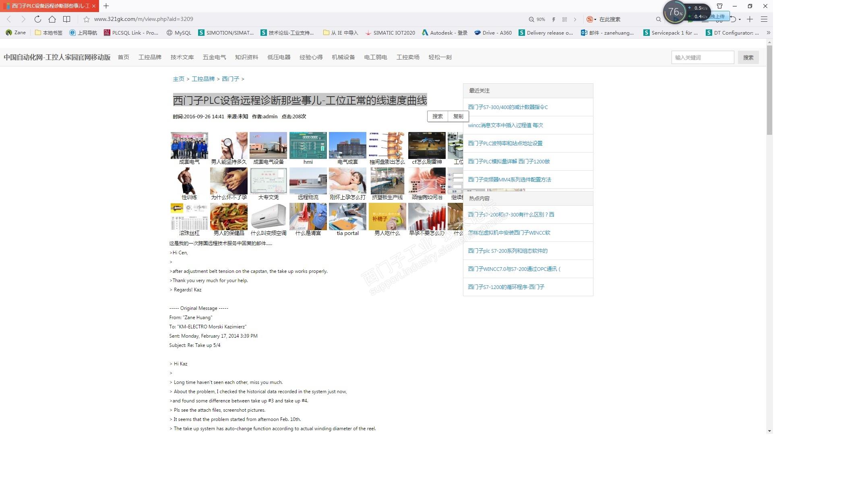Open 技术文库 navigation menu item
The image size is (868, 495).
(x=182, y=57)
